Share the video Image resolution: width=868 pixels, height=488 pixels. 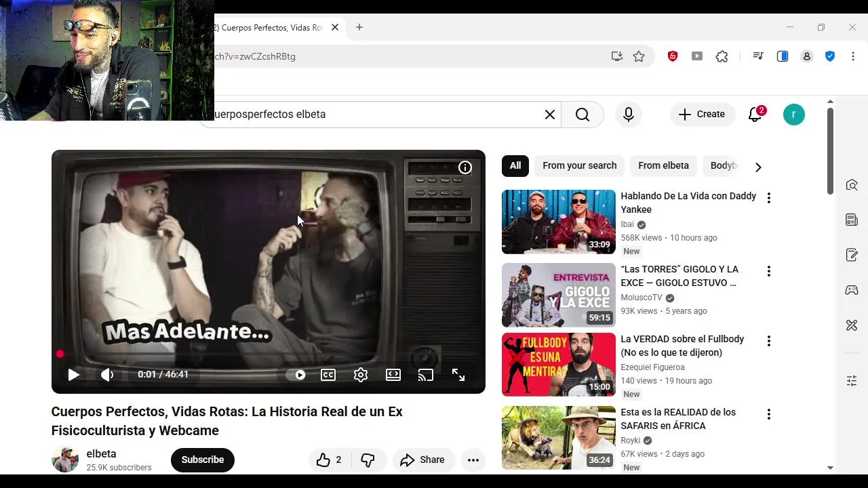(x=422, y=460)
